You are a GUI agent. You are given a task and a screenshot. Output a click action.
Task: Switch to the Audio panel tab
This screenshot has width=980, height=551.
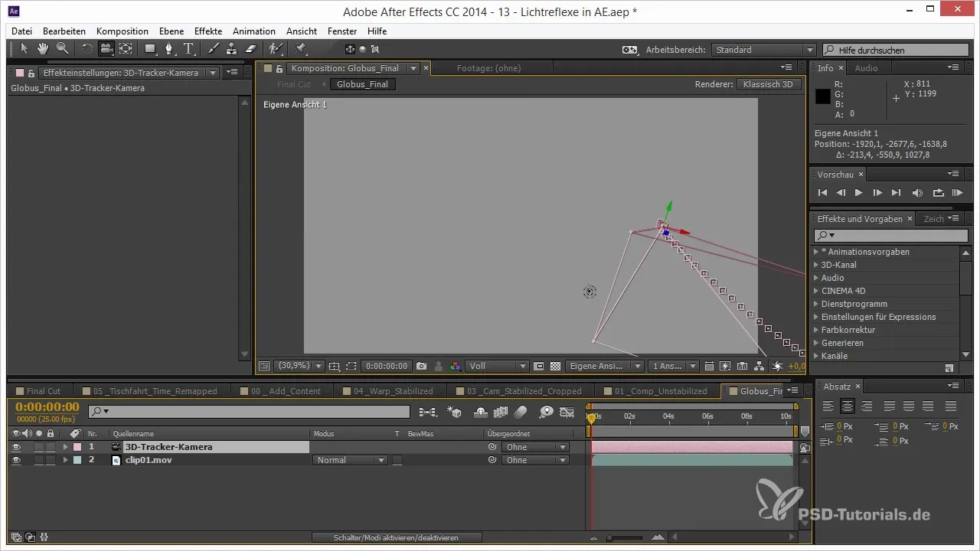(866, 68)
